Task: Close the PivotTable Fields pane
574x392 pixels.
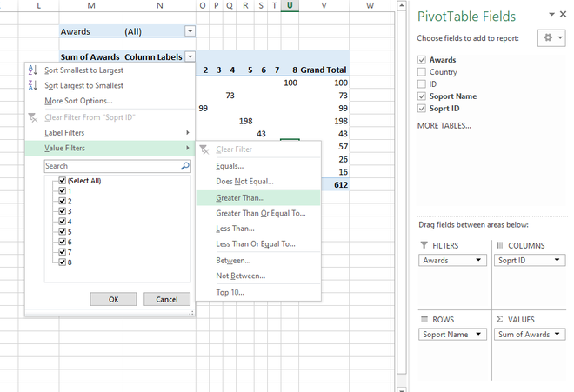Action: tap(563, 14)
